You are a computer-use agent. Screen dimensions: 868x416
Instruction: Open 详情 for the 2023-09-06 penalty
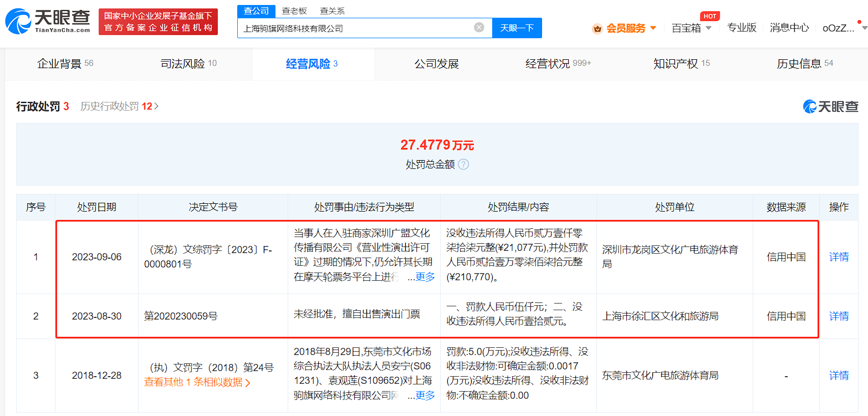[x=839, y=257]
